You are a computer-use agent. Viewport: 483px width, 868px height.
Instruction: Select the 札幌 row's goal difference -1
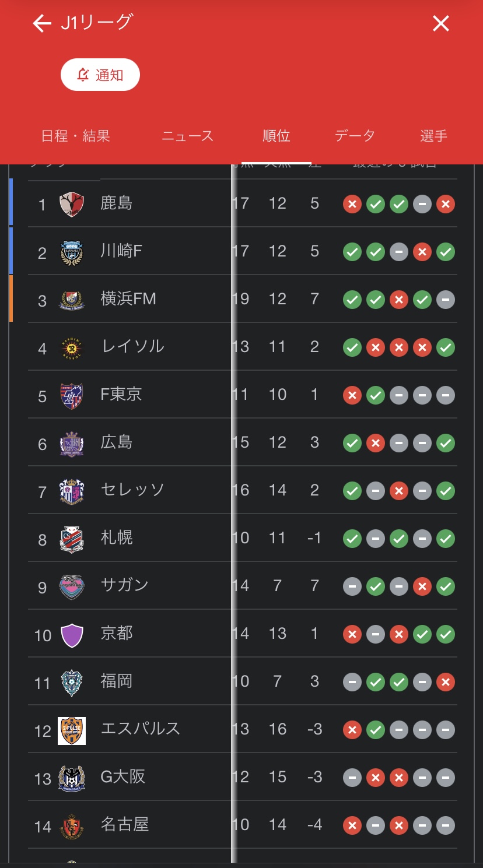[x=314, y=537]
